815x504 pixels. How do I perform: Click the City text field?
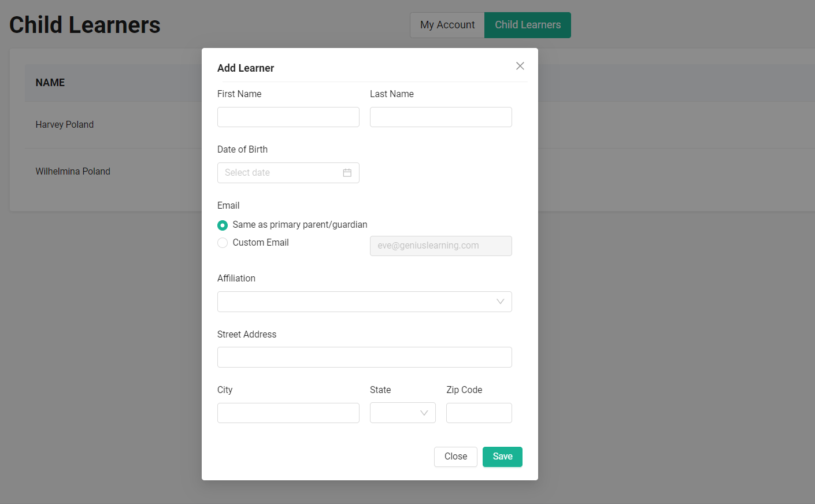point(288,413)
